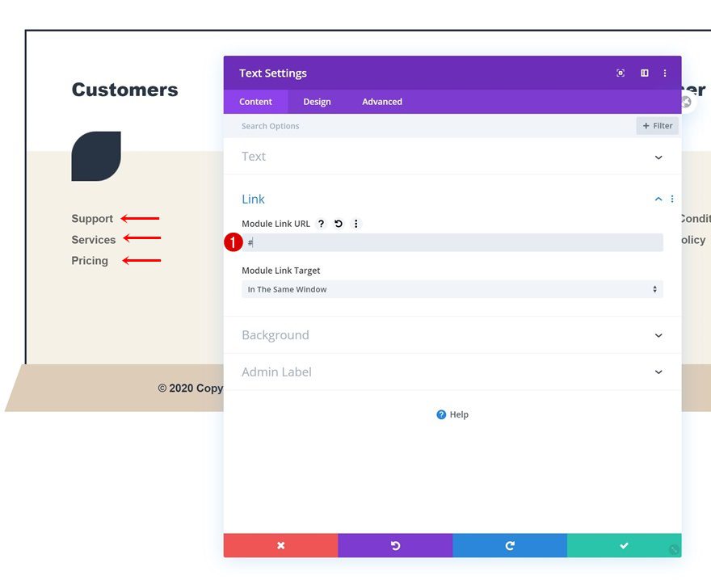
Task: Open the three-dot menu next to Module Link URL
Action: (356, 224)
